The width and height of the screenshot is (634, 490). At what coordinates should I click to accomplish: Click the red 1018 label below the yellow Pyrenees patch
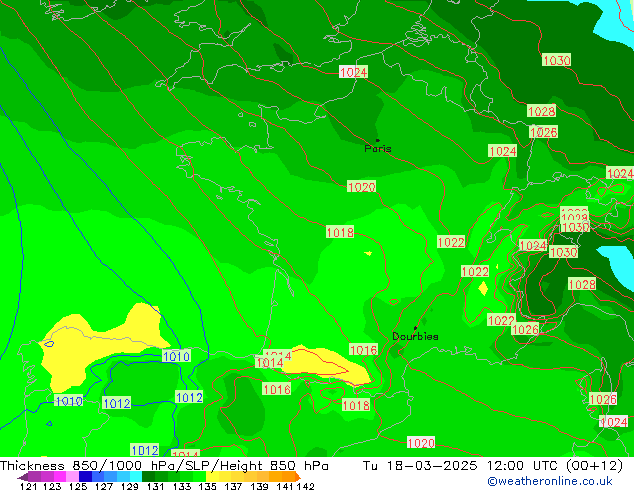356,405
